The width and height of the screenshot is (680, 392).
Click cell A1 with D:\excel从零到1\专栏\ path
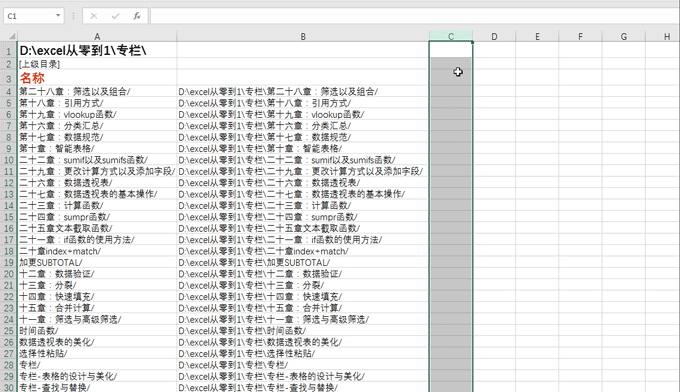tap(97, 50)
